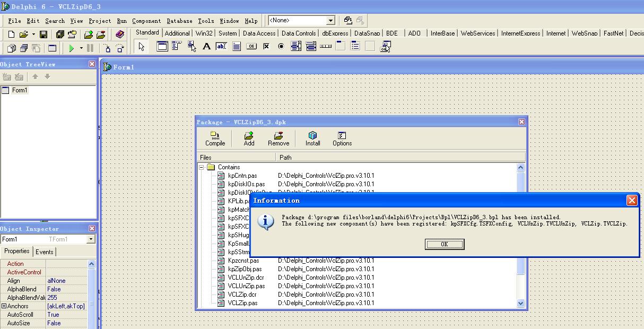The width and height of the screenshot is (644, 329).
Task: Click Remove File from Project icon
Action: (100, 34)
